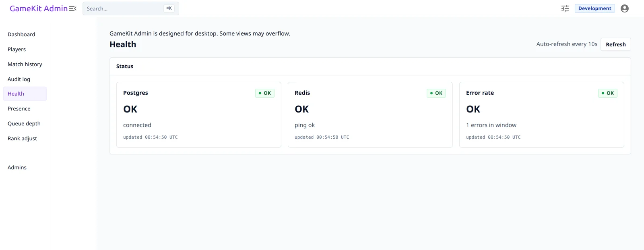644x250 pixels.
Task: Click the Status panel header
Action: click(370, 67)
